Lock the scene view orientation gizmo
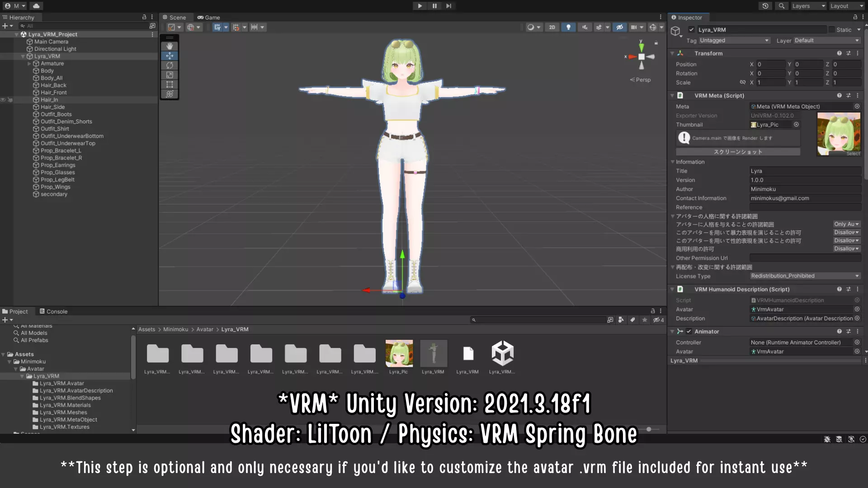The height and width of the screenshot is (488, 868). tap(656, 43)
